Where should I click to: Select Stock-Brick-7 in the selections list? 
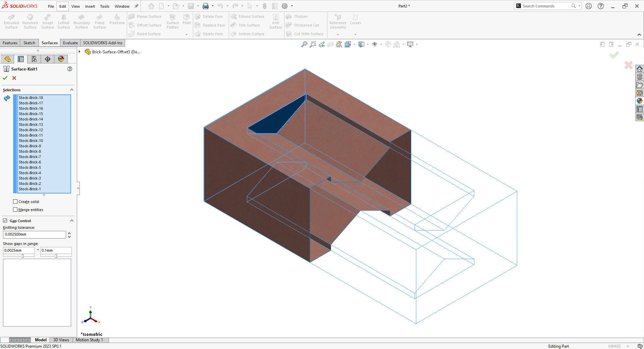tap(30, 157)
